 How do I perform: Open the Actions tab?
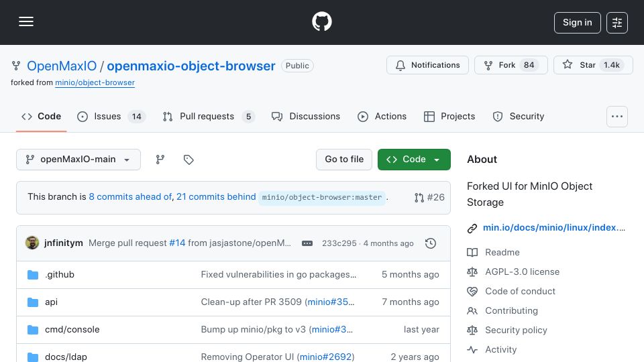382,117
